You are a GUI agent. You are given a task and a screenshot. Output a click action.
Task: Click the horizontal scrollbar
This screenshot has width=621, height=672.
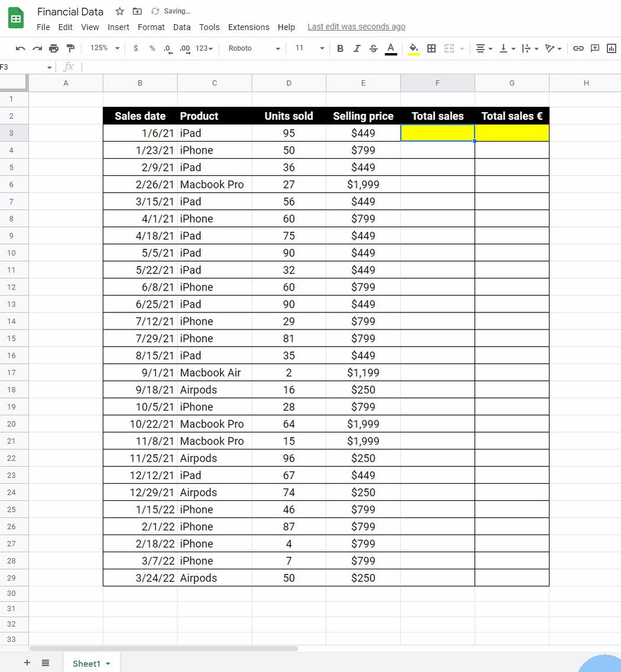164,648
